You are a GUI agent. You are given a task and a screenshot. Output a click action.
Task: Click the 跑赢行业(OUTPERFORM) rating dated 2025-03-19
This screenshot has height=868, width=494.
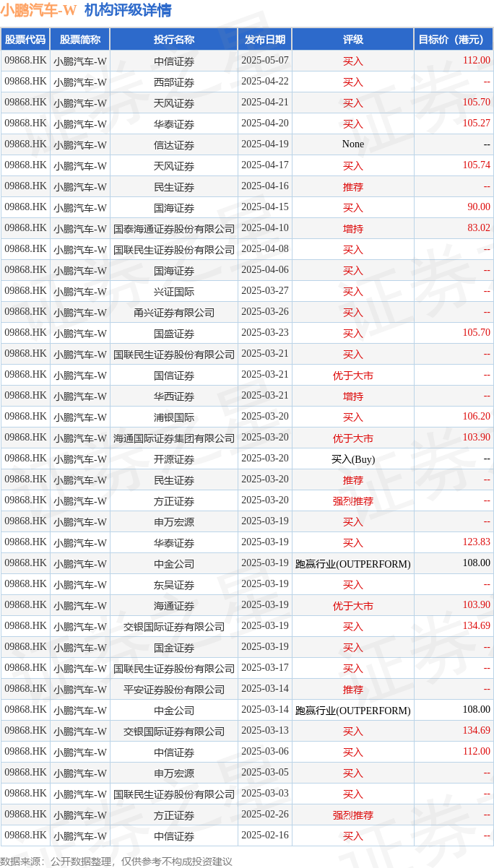click(352, 564)
